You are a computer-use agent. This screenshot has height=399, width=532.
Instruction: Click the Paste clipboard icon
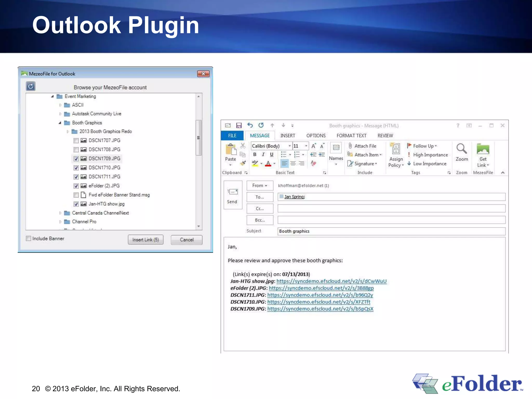click(231, 149)
